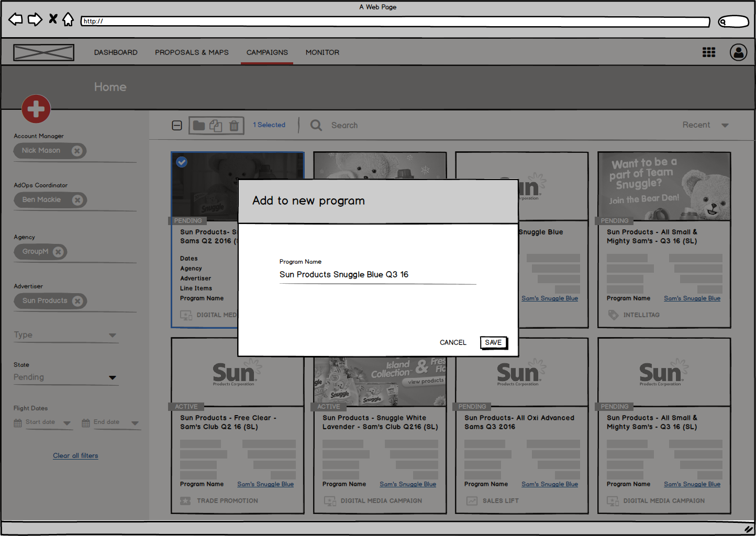Click the End date calendar icon
This screenshot has height=536, width=756.
tap(86, 423)
